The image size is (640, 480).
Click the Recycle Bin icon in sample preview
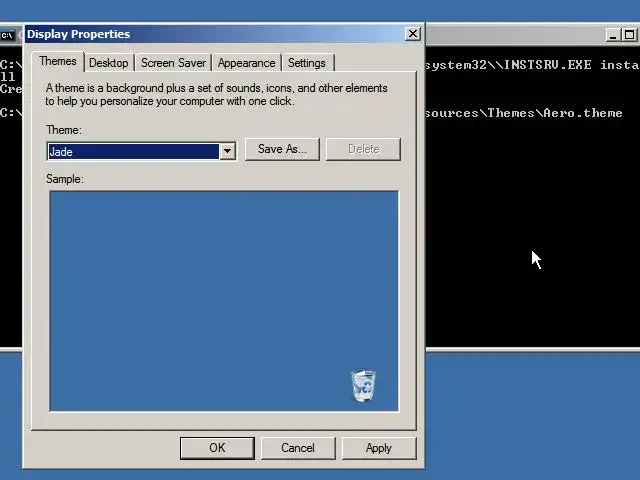[x=363, y=386]
